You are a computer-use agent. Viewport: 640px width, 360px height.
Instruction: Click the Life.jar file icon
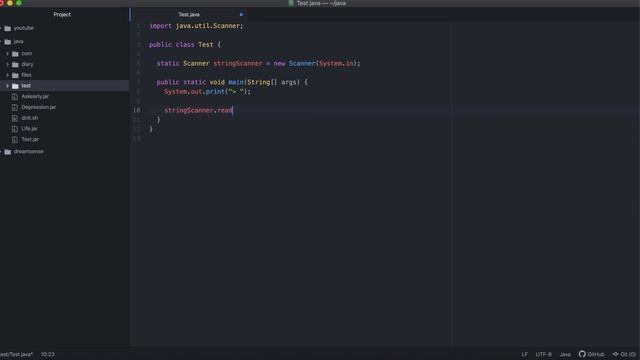15,129
